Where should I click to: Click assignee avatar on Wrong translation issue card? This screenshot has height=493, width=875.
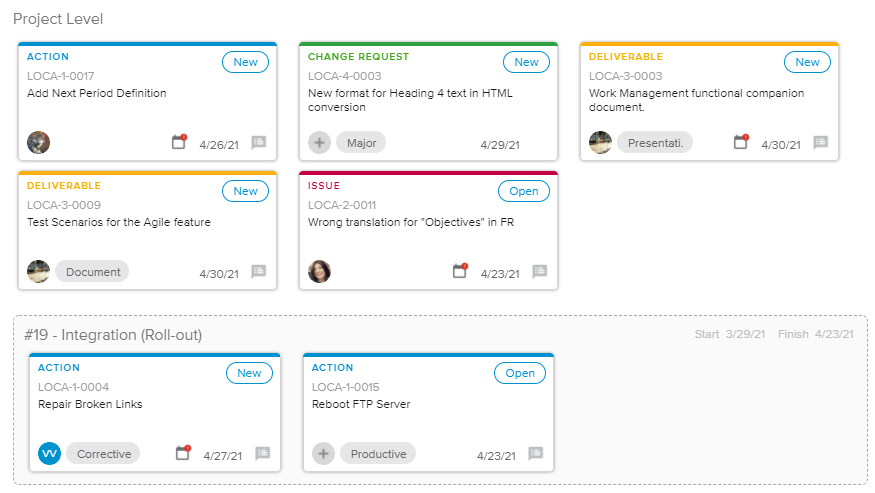[320, 272]
